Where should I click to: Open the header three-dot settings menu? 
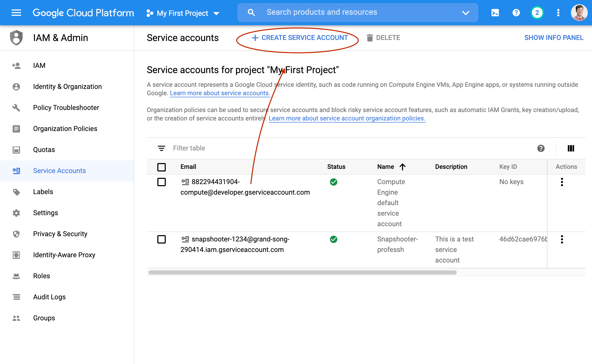coord(558,13)
